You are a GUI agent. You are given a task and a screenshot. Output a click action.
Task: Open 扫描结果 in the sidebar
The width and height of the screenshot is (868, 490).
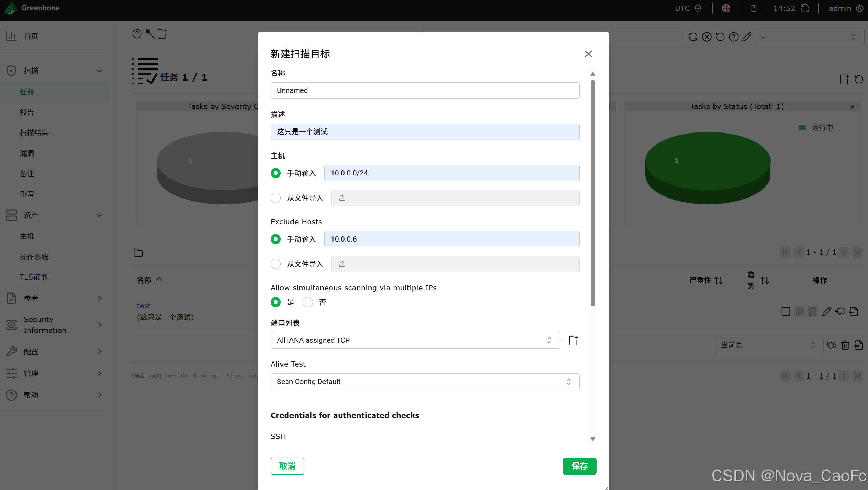click(34, 132)
